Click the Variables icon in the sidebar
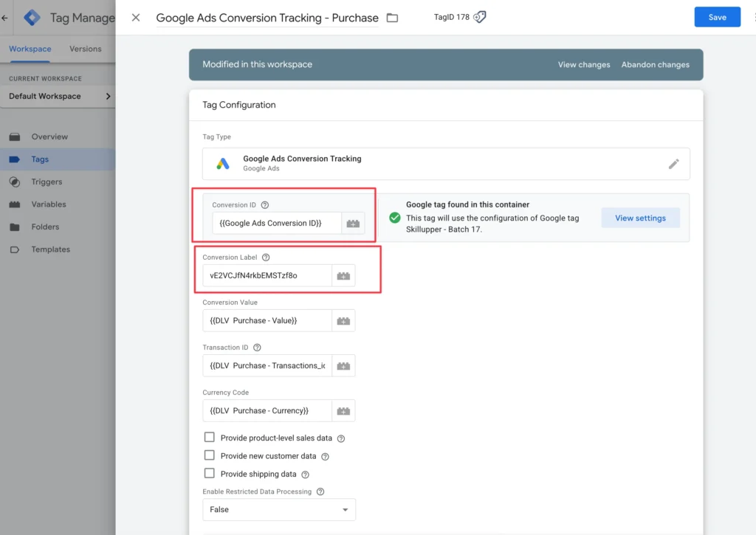Image resolution: width=756 pixels, height=535 pixels. 15,204
